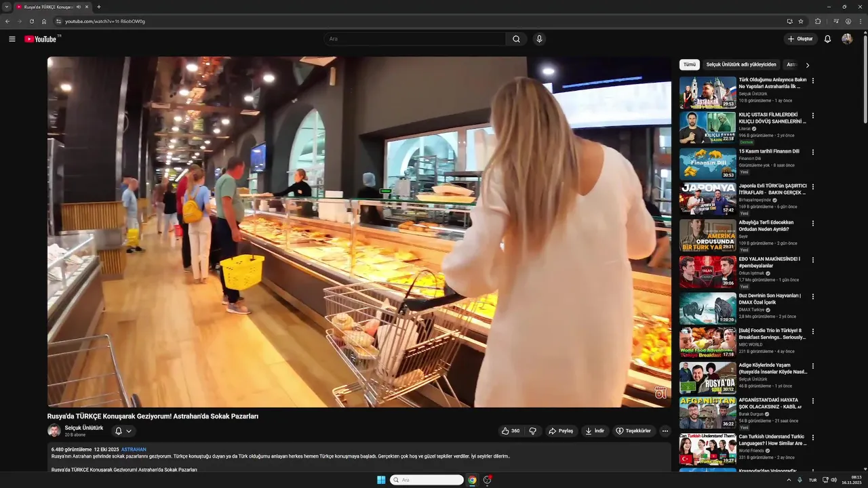
Task: Share the video using Paylaş
Action: point(561,431)
